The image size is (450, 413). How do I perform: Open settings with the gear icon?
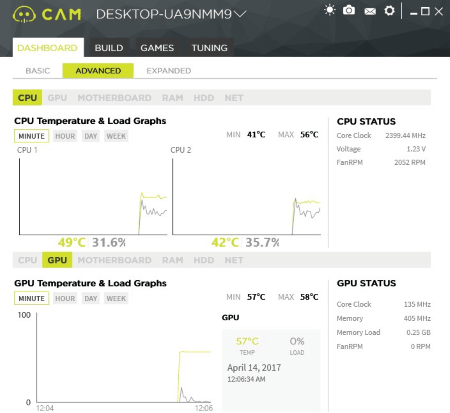[x=389, y=11]
